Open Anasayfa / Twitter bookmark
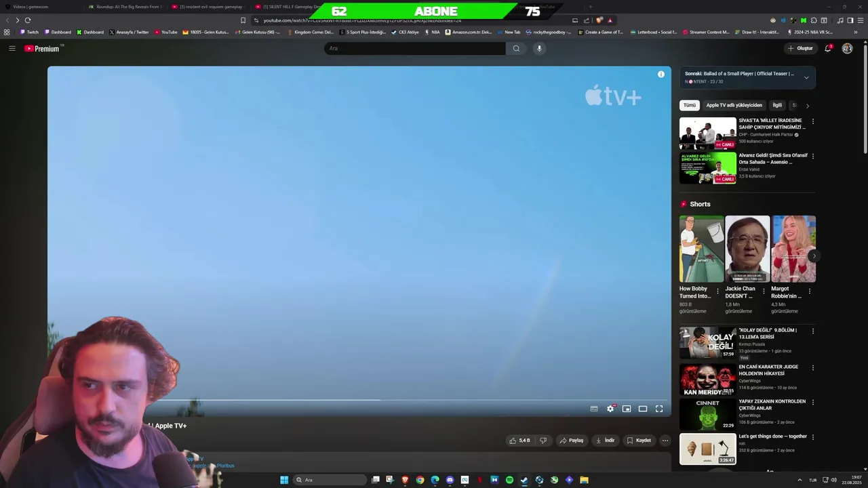This screenshot has height=488, width=868. click(129, 32)
